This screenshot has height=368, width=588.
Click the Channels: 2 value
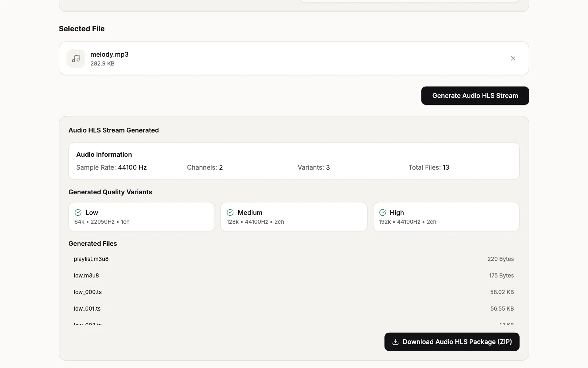pos(221,167)
